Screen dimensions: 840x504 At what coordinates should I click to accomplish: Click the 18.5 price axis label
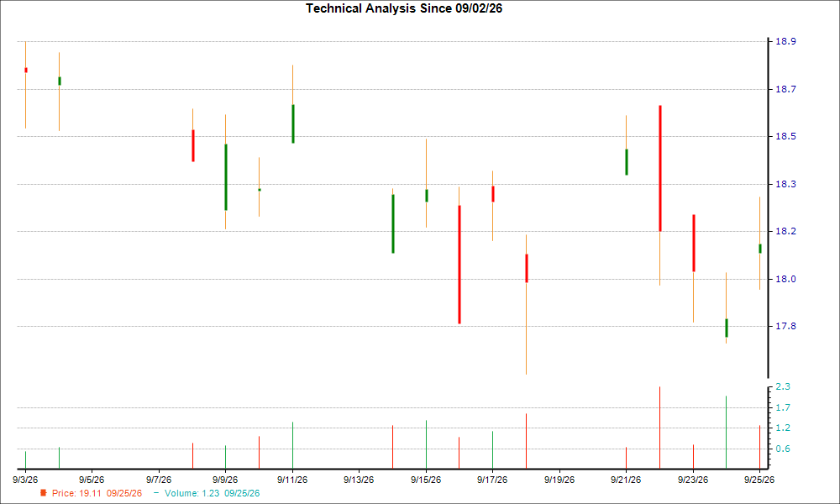point(785,137)
